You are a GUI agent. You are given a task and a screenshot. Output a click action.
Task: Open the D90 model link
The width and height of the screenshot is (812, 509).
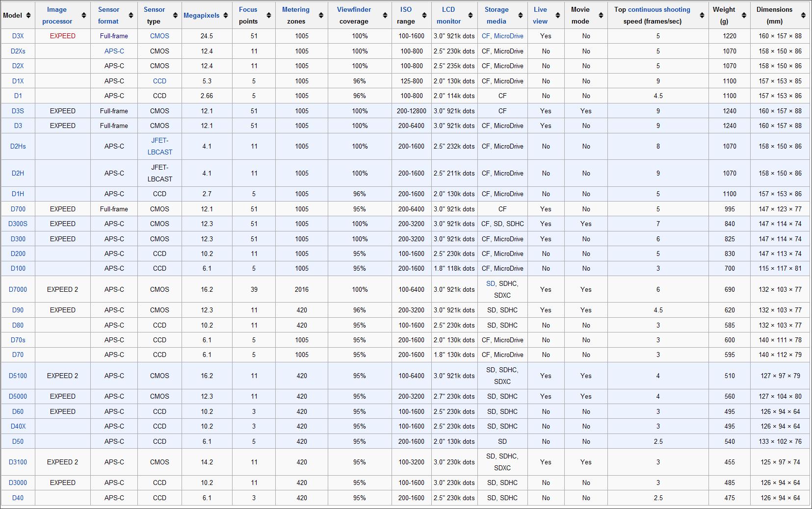click(x=18, y=310)
